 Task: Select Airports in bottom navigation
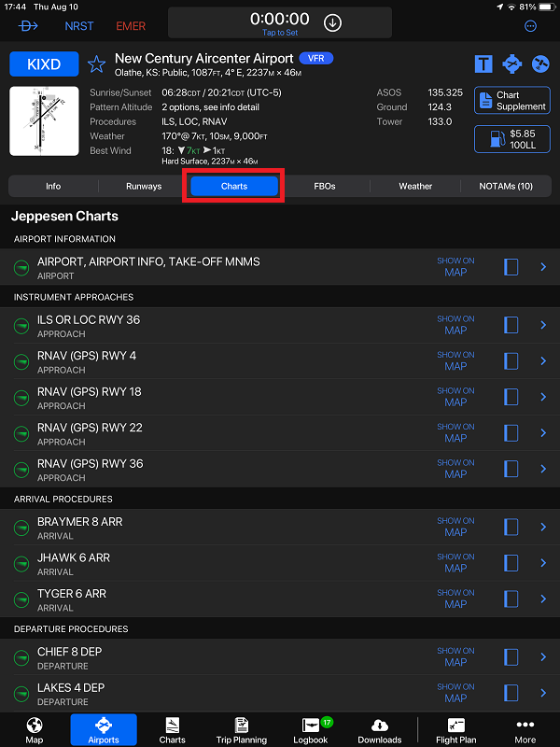[104, 730]
